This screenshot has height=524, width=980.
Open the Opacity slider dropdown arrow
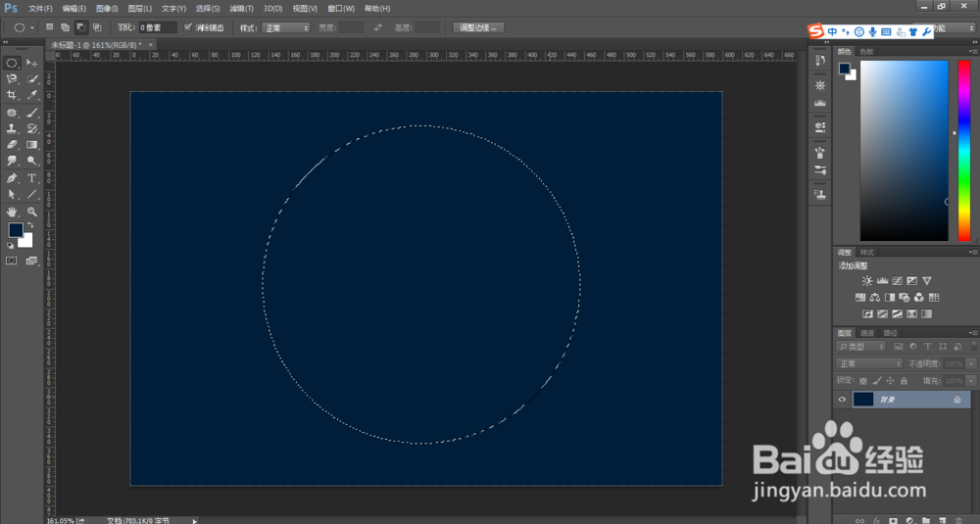point(971,363)
